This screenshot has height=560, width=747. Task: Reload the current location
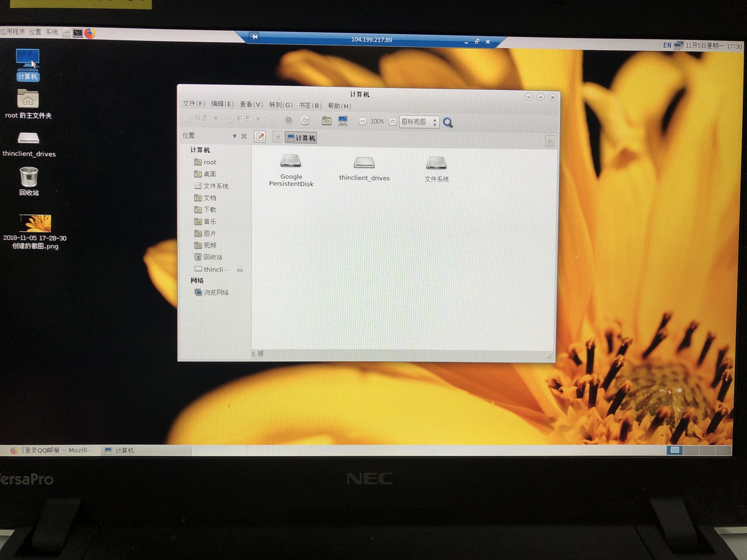click(x=305, y=120)
